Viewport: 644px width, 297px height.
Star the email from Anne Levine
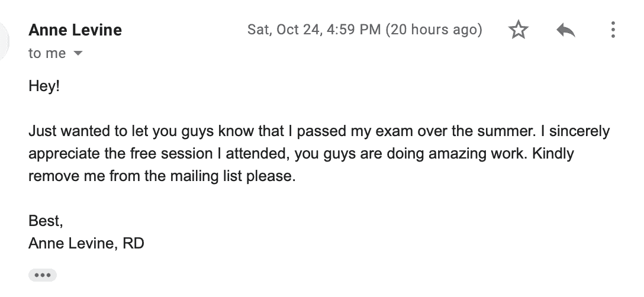[x=518, y=30]
